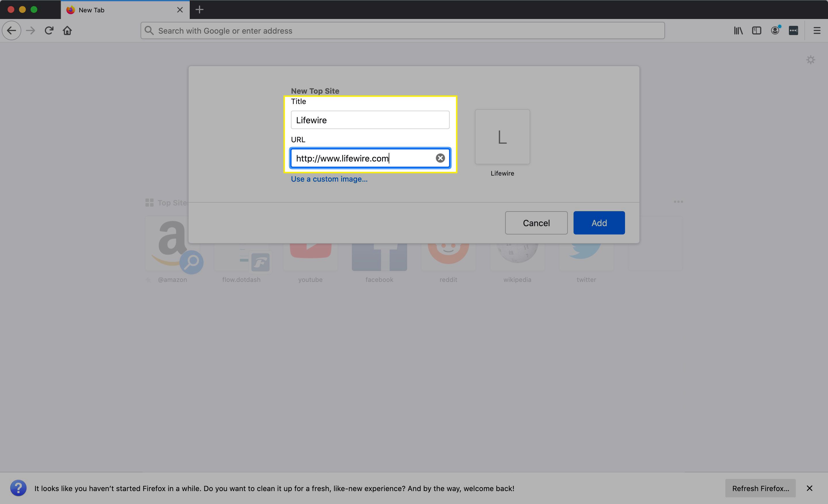Click Use a custom image link
The image size is (828, 504).
click(x=329, y=179)
